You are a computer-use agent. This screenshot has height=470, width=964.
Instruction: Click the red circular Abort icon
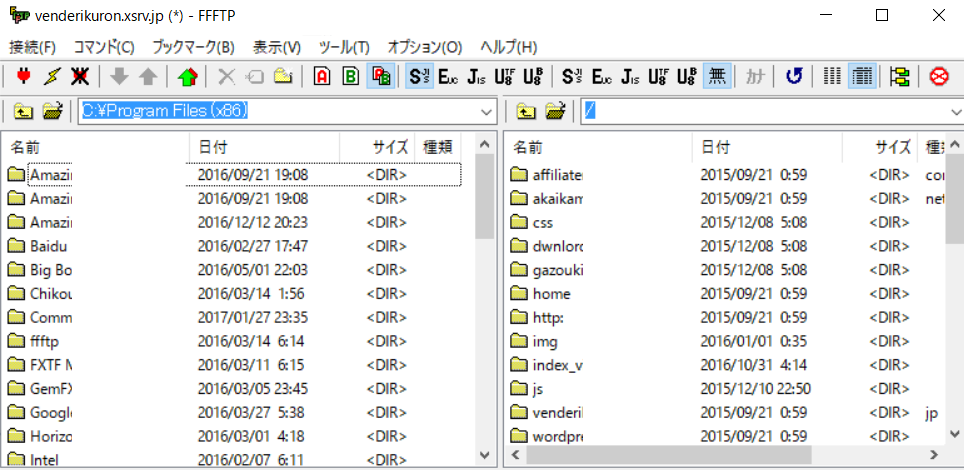coord(939,77)
